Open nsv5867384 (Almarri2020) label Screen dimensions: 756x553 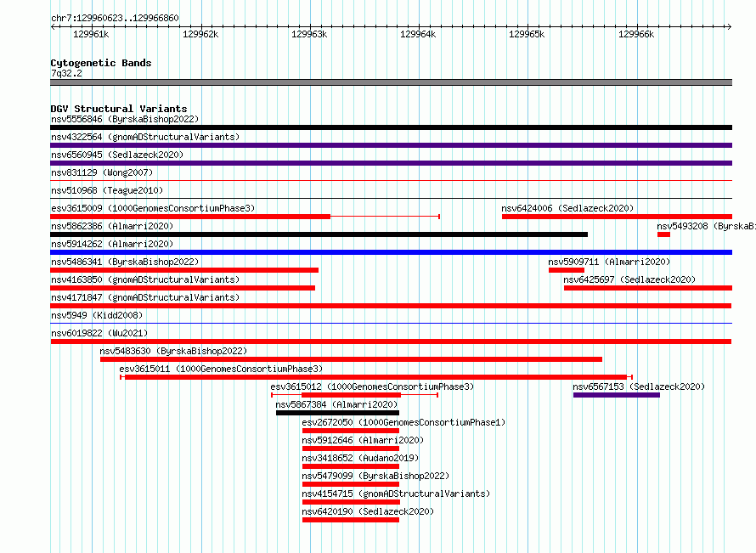tap(336, 404)
